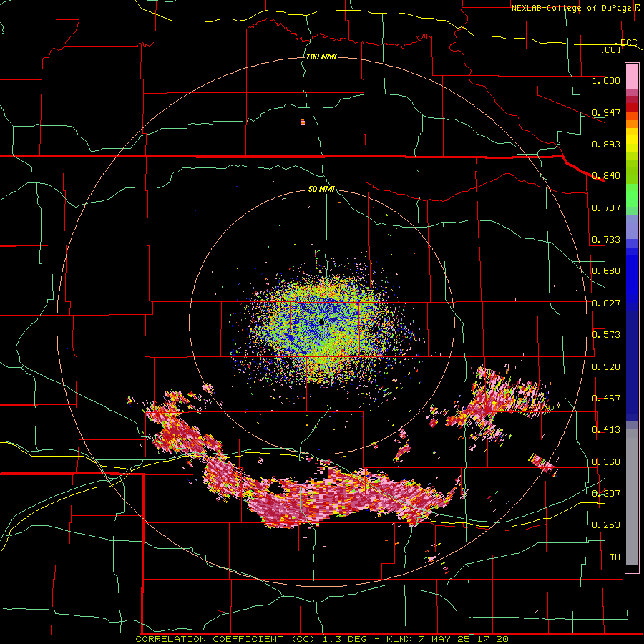Image resolution: width=644 pixels, height=644 pixels.
Task: Click the NEXLAB-College of DuPage credit text
Action: pyautogui.click(x=571, y=8)
